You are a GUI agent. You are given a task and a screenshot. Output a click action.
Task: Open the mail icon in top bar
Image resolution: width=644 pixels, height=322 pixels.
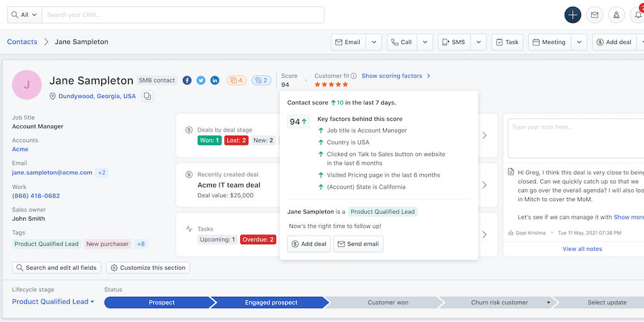pos(594,15)
